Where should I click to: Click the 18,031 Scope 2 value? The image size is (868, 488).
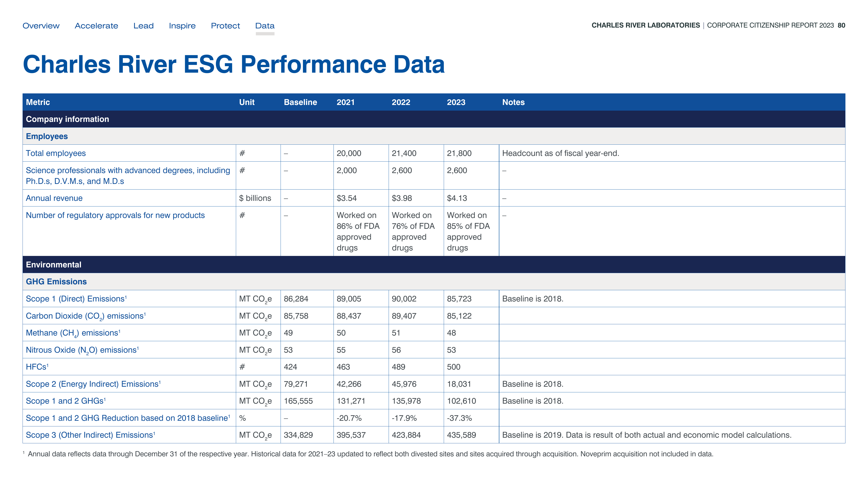459,384
